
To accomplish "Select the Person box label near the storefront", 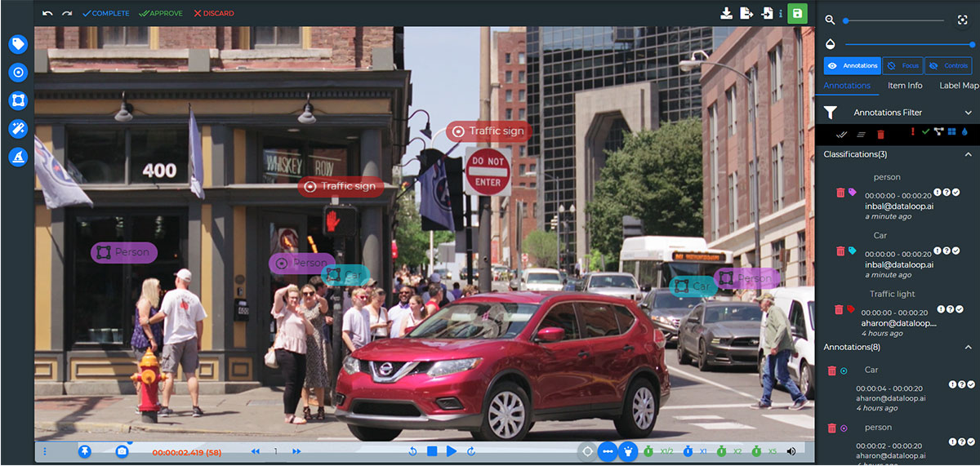I will pos(124,252).
